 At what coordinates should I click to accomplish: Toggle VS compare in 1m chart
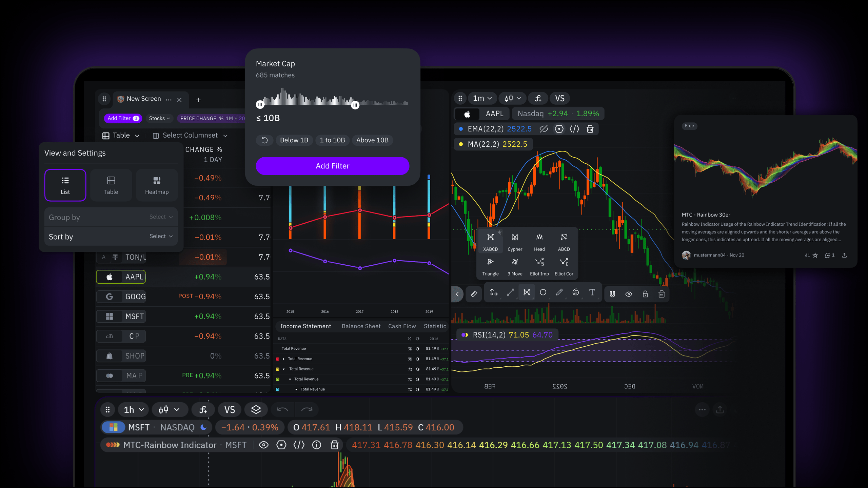559,98
